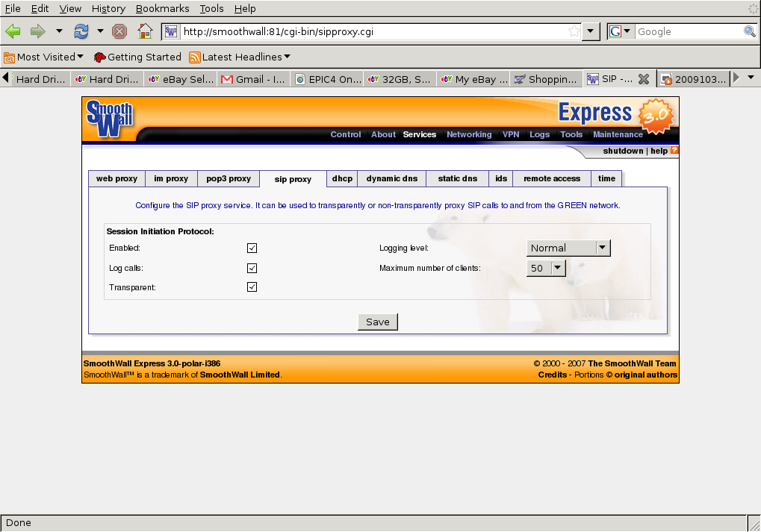Click the orange help question icon
Image resolution: width=761 pixels, height=532 pixels.
coord(674,151)
